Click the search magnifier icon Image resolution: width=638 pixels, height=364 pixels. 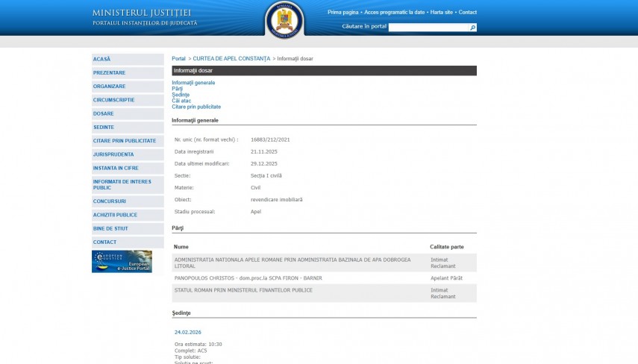pyautogui.click(x=472, y=28)
